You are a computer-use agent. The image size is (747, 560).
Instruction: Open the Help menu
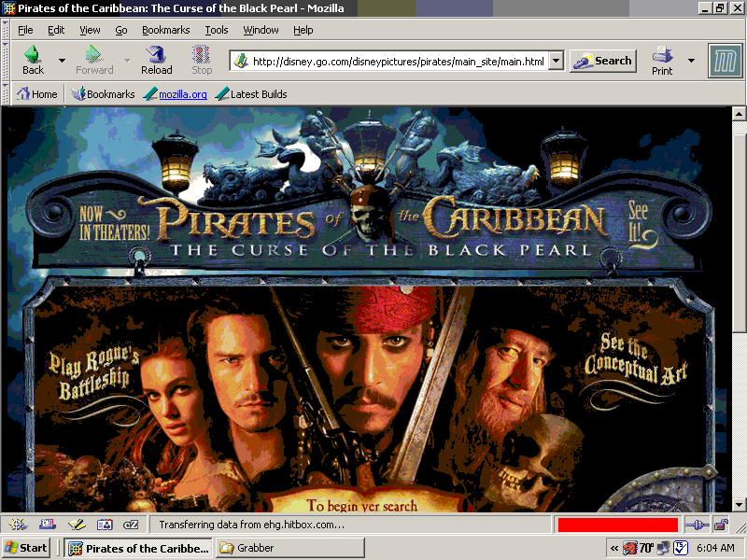(303, 30)
